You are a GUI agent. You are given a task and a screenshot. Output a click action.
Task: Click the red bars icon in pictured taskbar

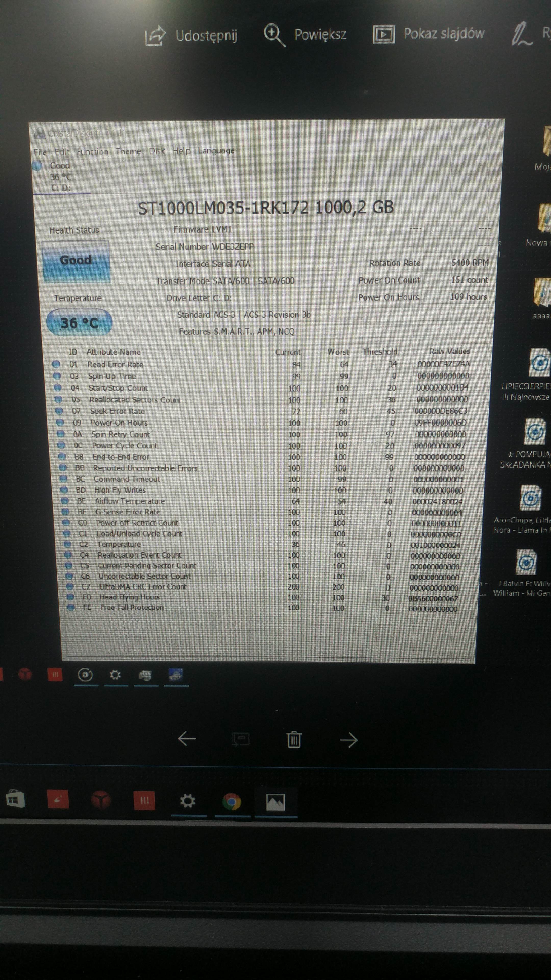coord(55,675)
